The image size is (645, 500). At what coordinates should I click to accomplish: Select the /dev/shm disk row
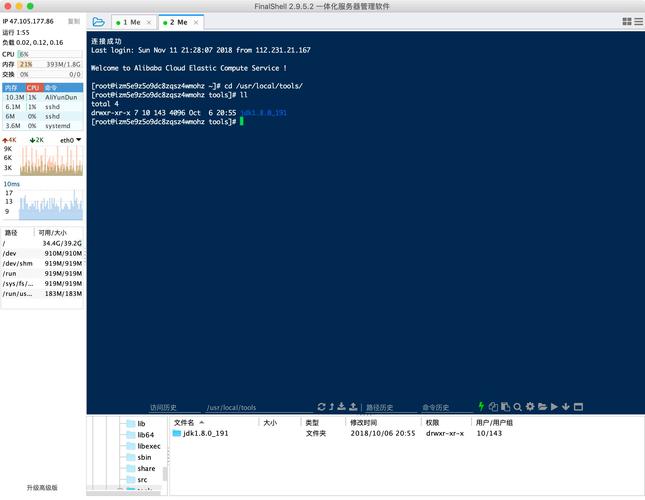click(x=43, y=263)
